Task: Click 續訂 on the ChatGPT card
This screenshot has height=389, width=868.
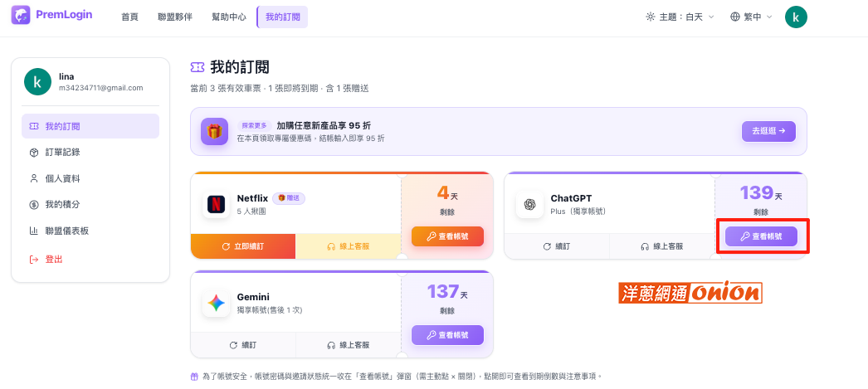Action: (557, 246)
